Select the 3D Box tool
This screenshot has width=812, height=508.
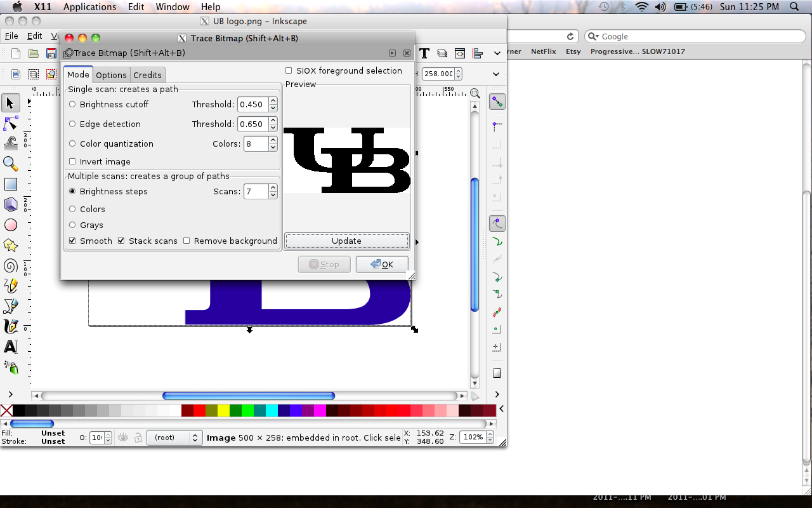point(10,204)
